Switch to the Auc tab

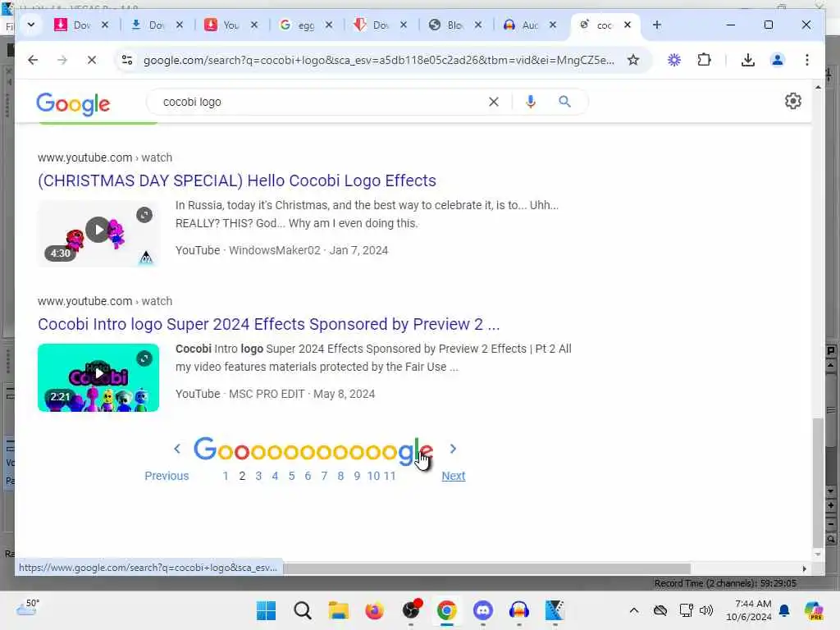click(523, 25)
